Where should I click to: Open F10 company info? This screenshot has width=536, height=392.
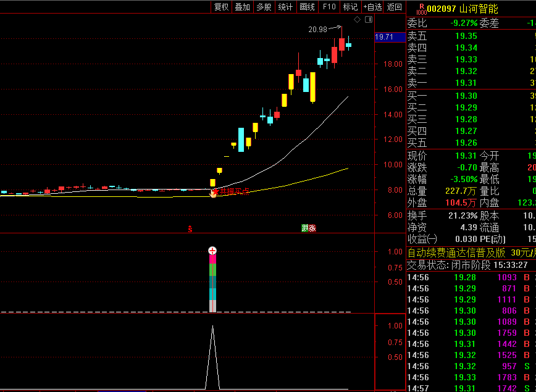[329, 7]
